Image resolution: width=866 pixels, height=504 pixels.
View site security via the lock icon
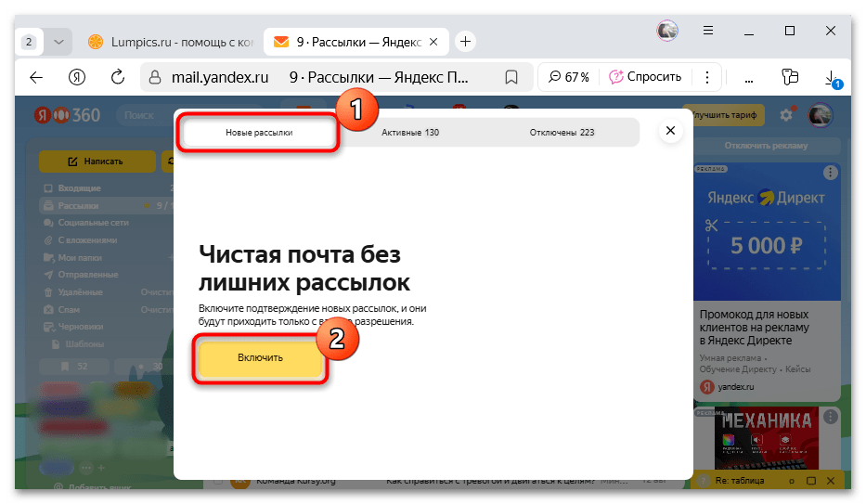[155, 77]
